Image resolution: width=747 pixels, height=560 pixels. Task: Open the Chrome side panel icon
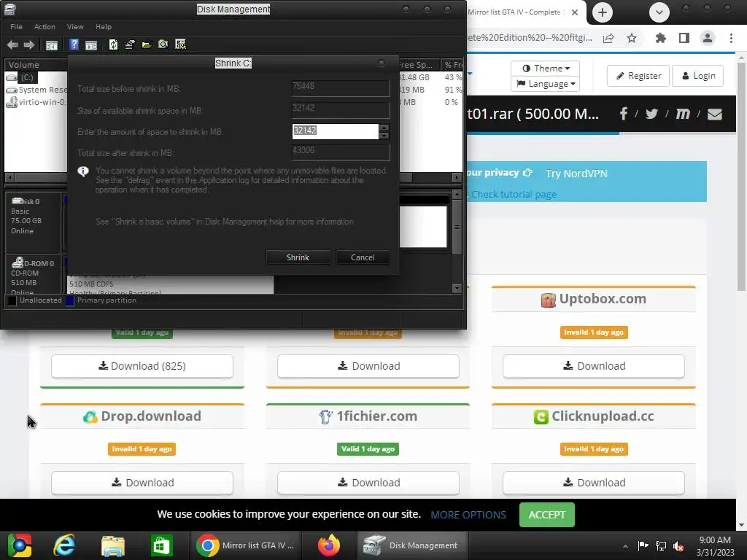(x=684, y=38)
